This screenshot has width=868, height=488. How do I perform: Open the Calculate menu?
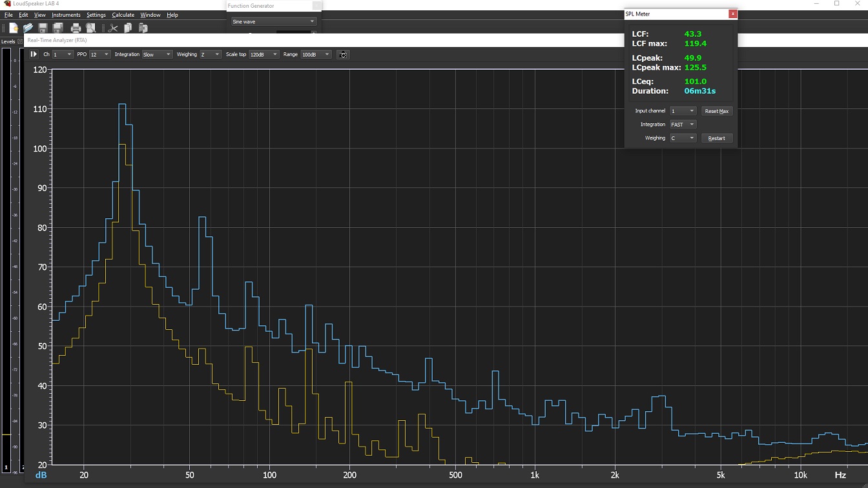click(123, 15)
